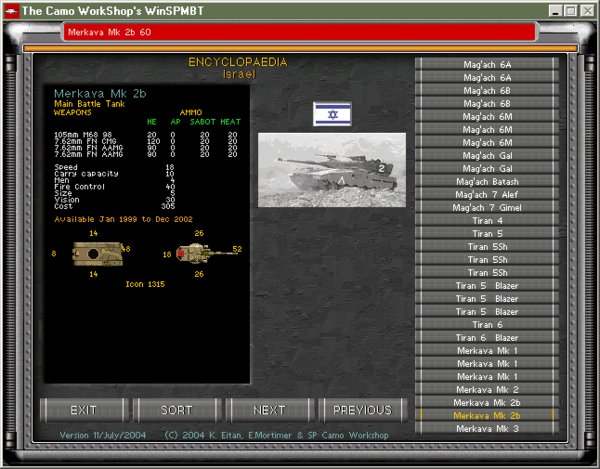This screenshot has width=600, height=469.
Task: Choose Mag'ach 7 Gimel unit entry
Action: pos(487,207)
